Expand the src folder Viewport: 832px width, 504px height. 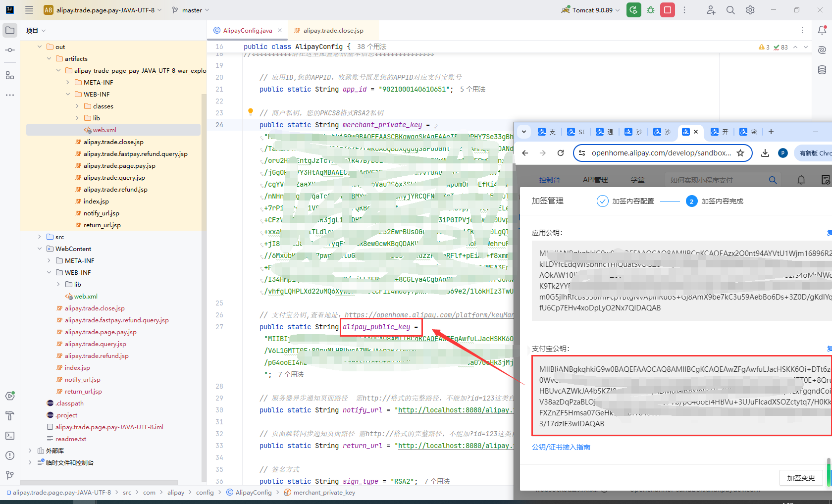click(x=40, y=237)
